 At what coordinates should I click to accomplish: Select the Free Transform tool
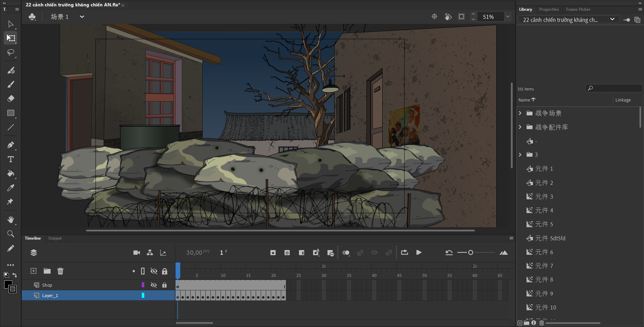(x=11, y=38)
